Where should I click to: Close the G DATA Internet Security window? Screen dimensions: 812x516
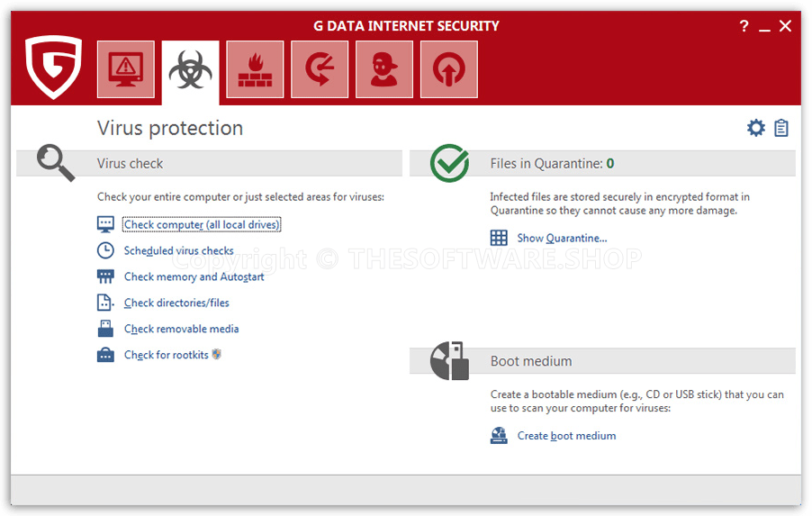tap(785, 26)
